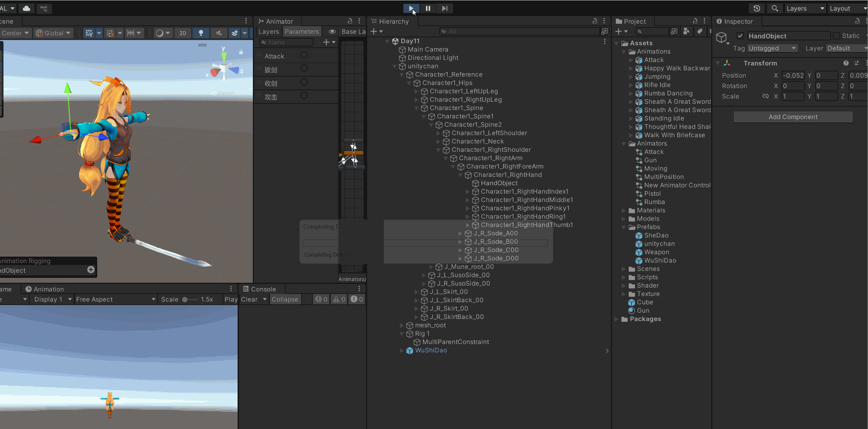Toggle the Static checkbox for HandObject
This screenshot has width=868, height=429.
pos(837,36)
